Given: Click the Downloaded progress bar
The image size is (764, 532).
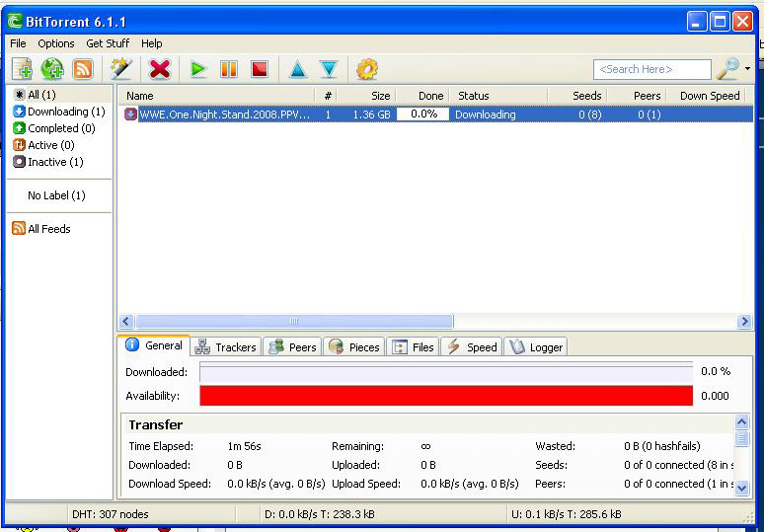Looking at the screenshot, I should click(446, 372).
